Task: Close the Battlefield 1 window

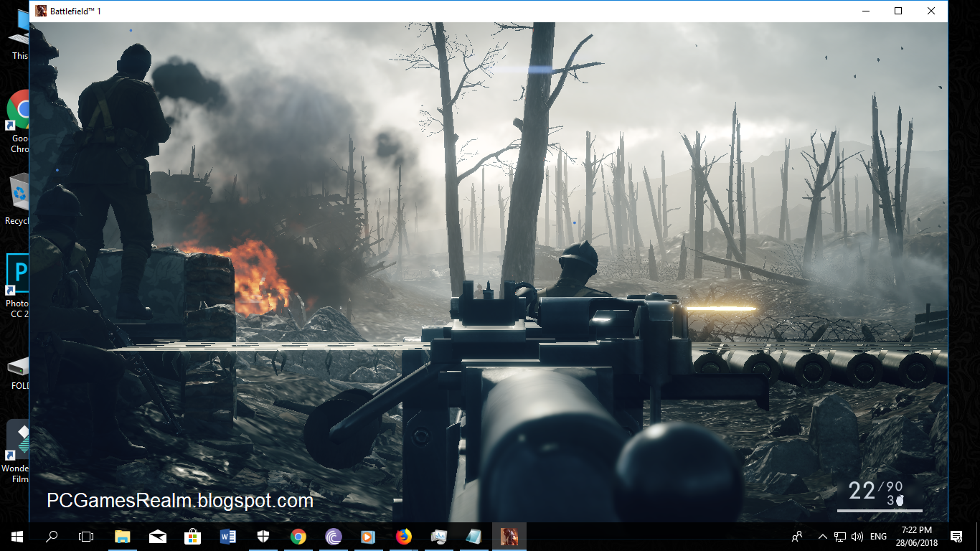Action: [x=931, y=11]
